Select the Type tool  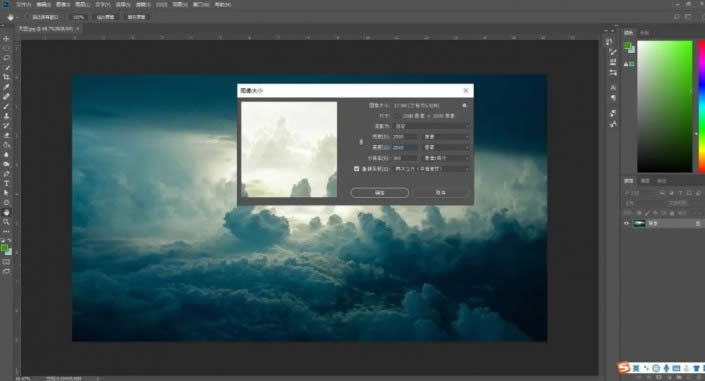click(x=6, y=183)
